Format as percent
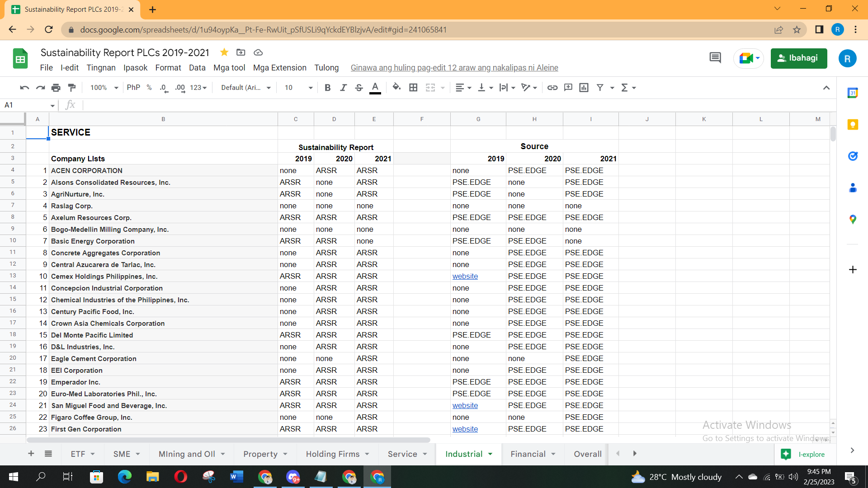This screenshot has width=868, height=488. pyautogui.click(x=149, y=88)
